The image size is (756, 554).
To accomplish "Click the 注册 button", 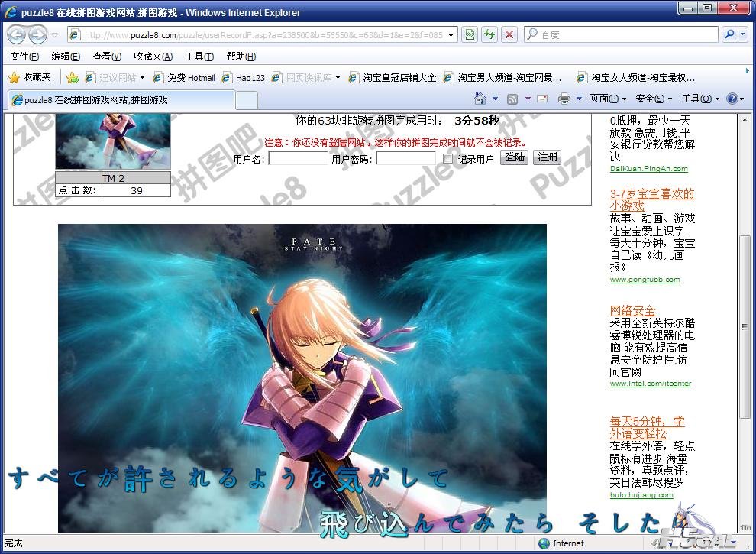I will (548, 157).
